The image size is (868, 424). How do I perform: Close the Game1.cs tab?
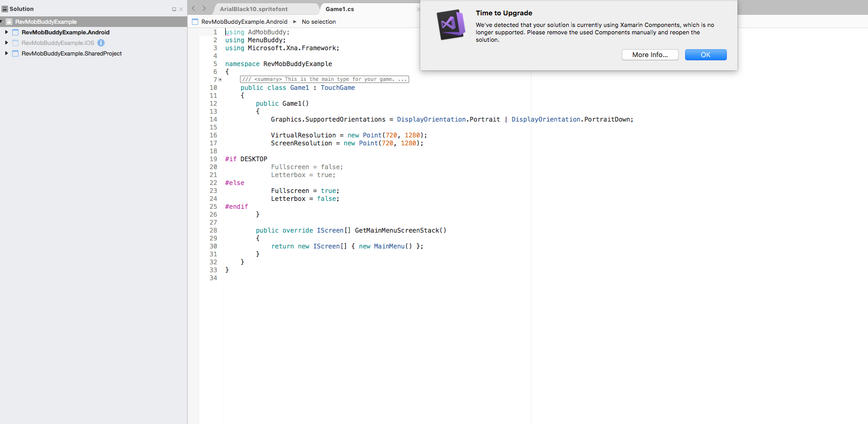[418, 9]
